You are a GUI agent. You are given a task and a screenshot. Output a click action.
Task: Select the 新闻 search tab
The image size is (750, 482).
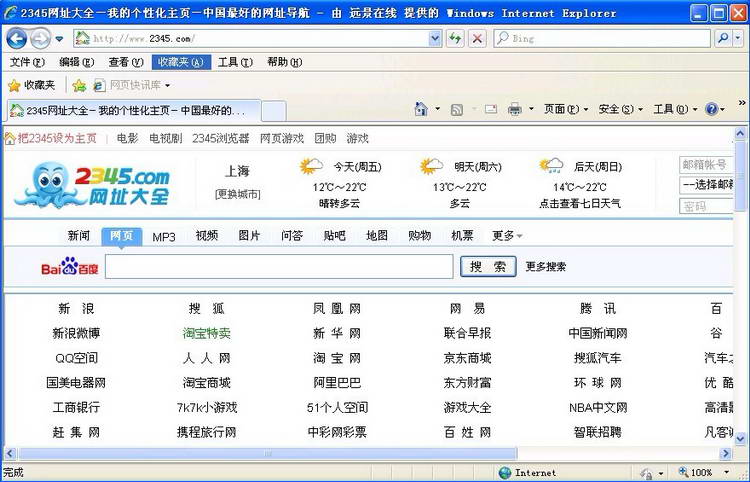(x=78, y=236)
